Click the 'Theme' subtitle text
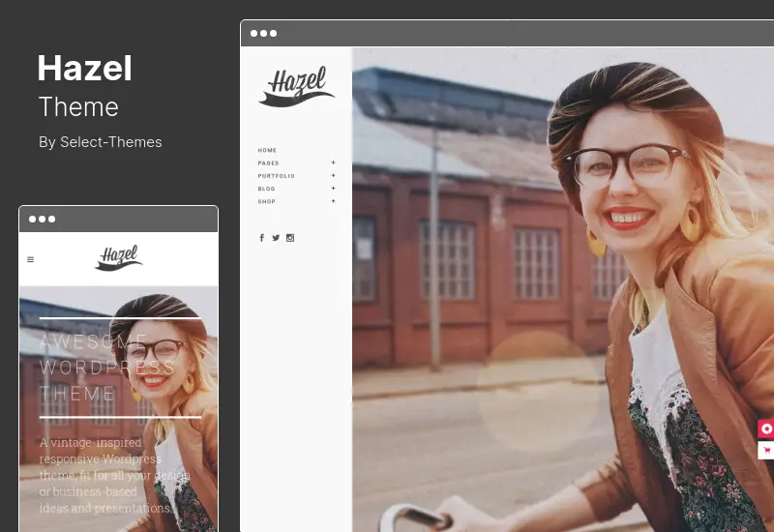The width and height of the screenshot is (774, 532). point(78,106)
